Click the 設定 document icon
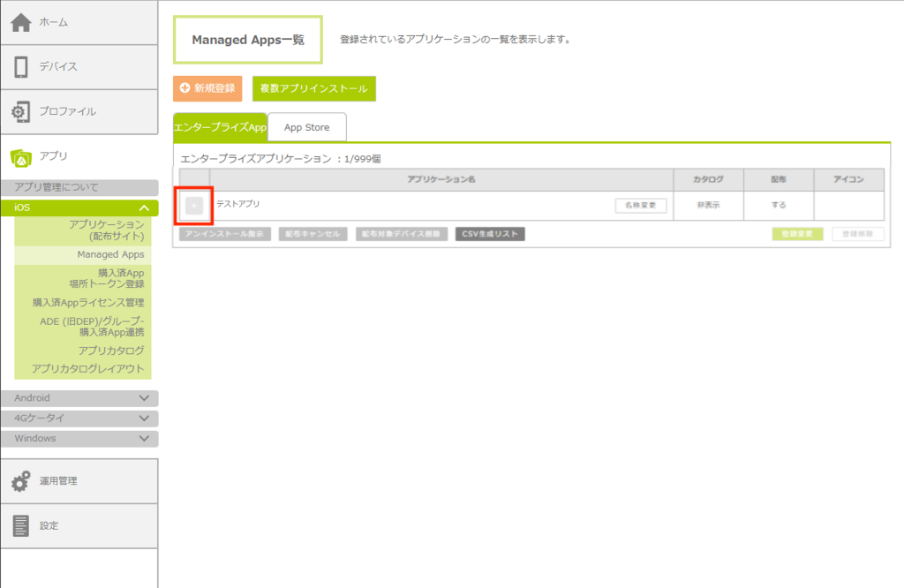Viewport: 904px width, 588px height. pos(21,525)
